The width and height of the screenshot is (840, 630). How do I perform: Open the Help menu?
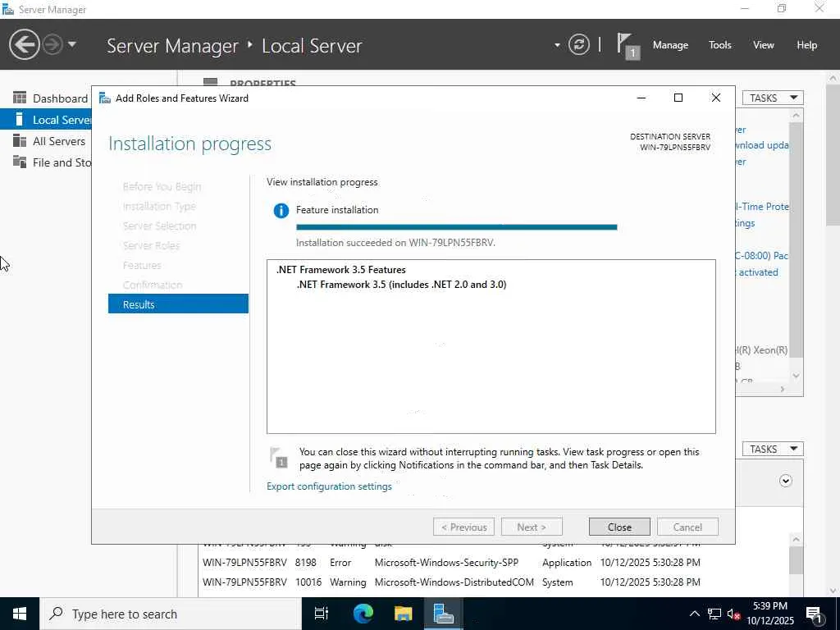[806, 45]
